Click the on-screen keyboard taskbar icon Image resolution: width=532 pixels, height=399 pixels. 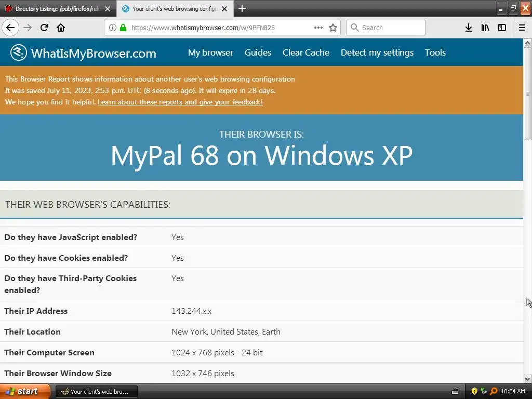tap(455, 392)
